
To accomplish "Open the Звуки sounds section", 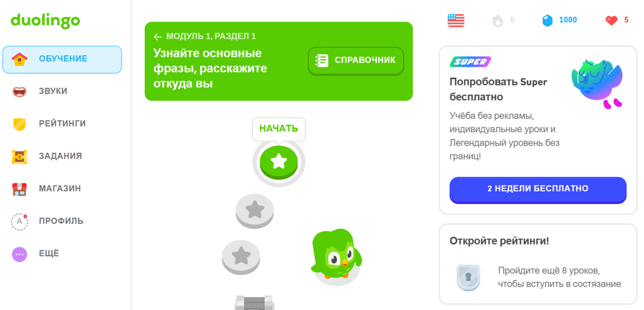I will pyautogui.click(x=62, y=91).
